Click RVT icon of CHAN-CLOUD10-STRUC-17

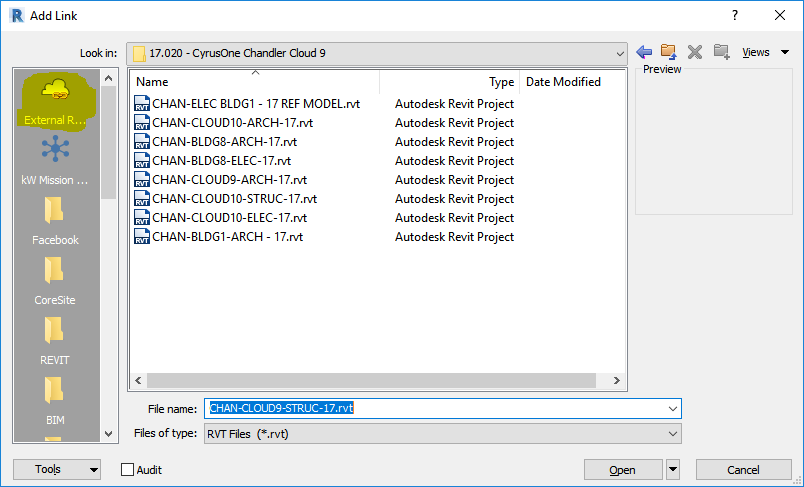pos(142,198)
